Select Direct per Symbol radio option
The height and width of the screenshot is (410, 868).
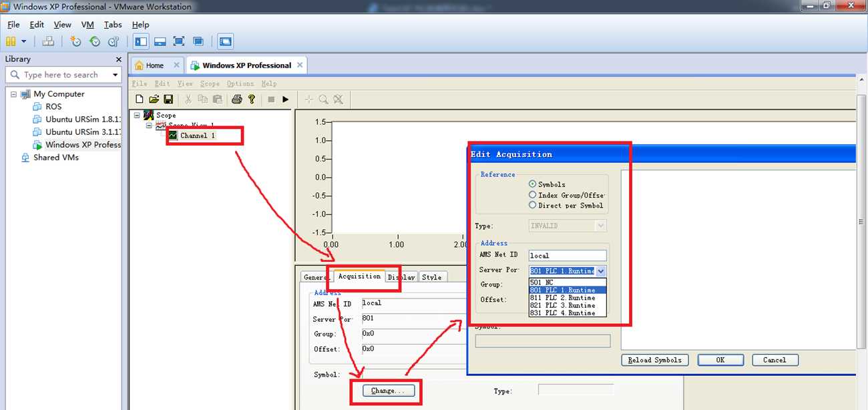[532, 205]
